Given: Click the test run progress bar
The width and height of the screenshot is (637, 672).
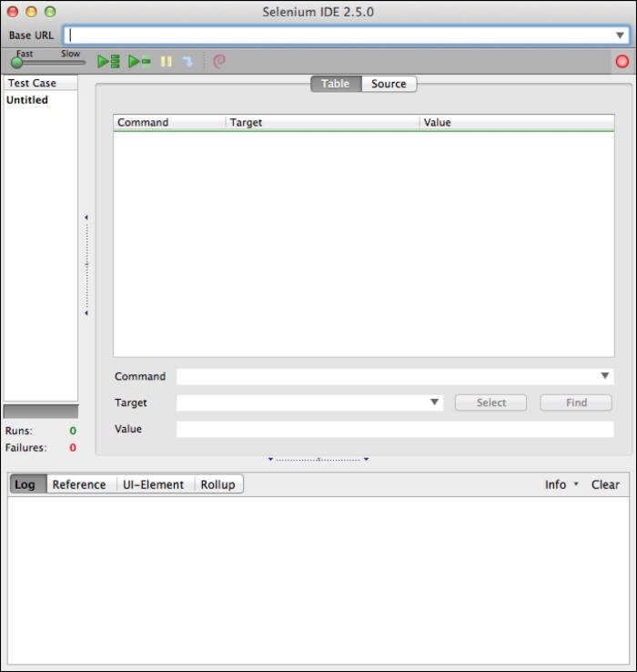Looking at the screenshot, I should pos(41,412).
